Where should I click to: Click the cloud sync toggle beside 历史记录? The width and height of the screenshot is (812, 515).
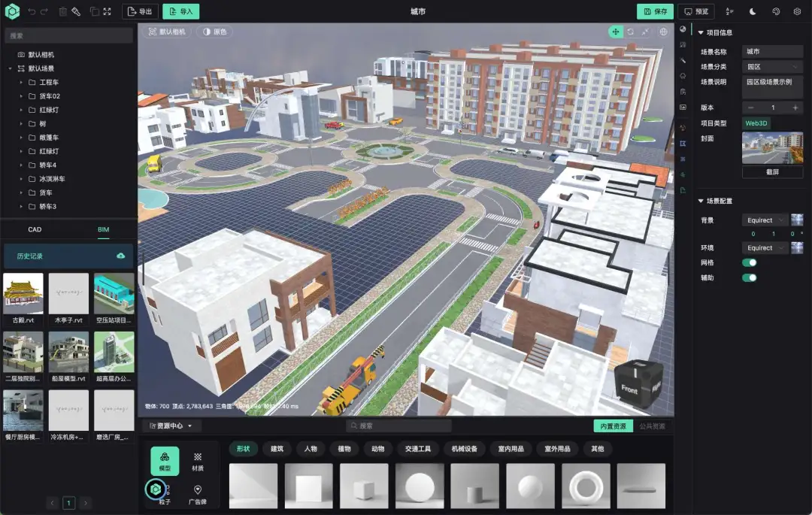point(120,256)
